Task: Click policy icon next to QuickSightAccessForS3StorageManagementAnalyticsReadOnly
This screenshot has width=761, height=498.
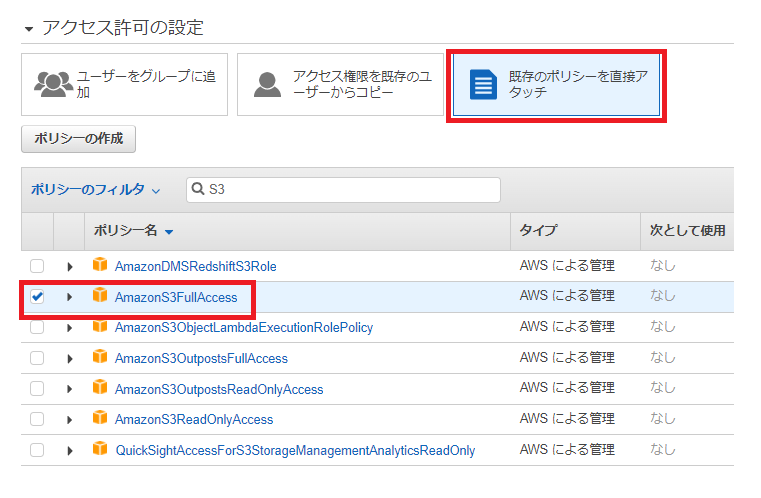Action: click(99, 450)
